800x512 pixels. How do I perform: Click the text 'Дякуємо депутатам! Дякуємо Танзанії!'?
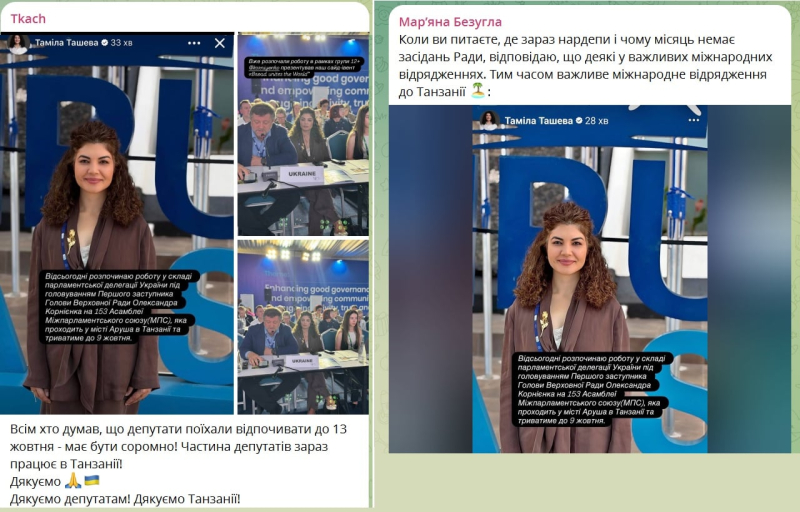(125, 499)
